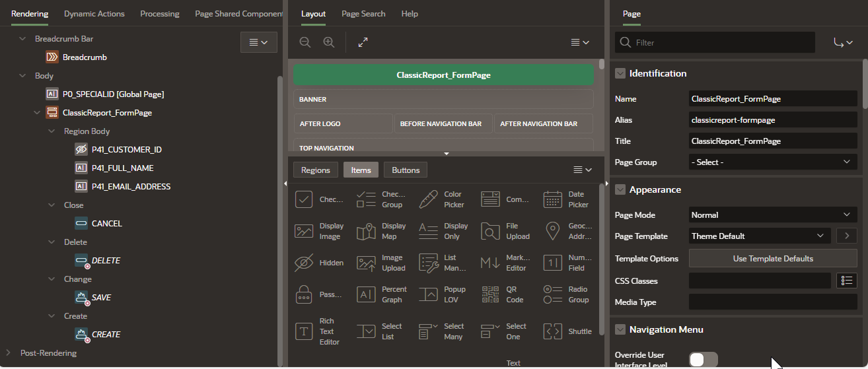
Task: Choose the Rich Text Editor item icon
Action: click(x=304, y=331)
